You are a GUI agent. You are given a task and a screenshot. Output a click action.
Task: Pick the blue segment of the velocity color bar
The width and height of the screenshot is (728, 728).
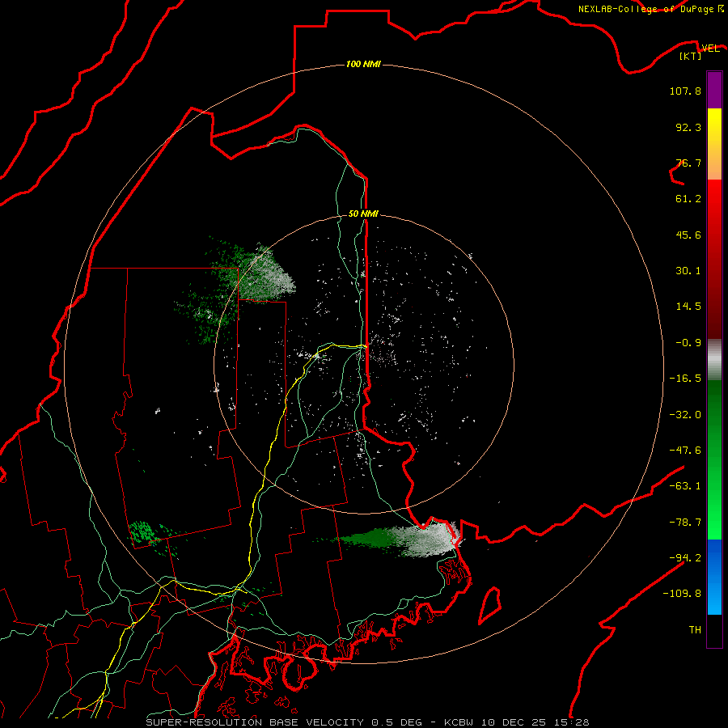(714, 577)
